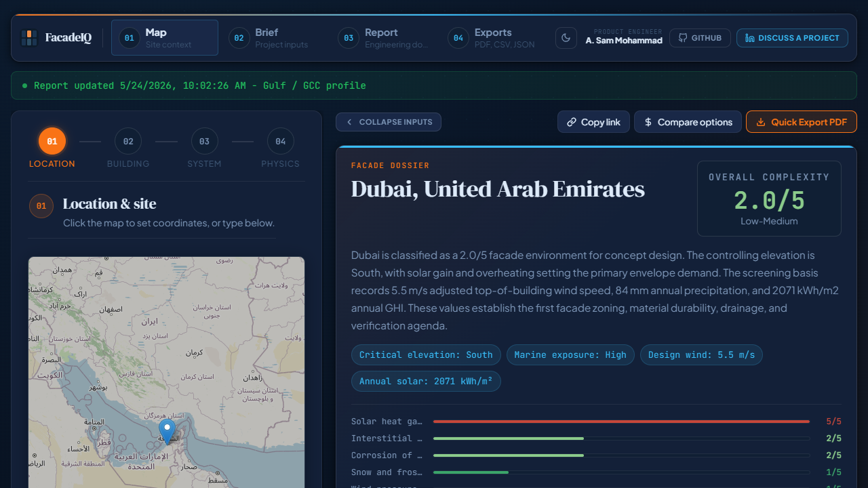The image size is (868, 488).
Task: Open Compare options
Action: click(688, 122)
